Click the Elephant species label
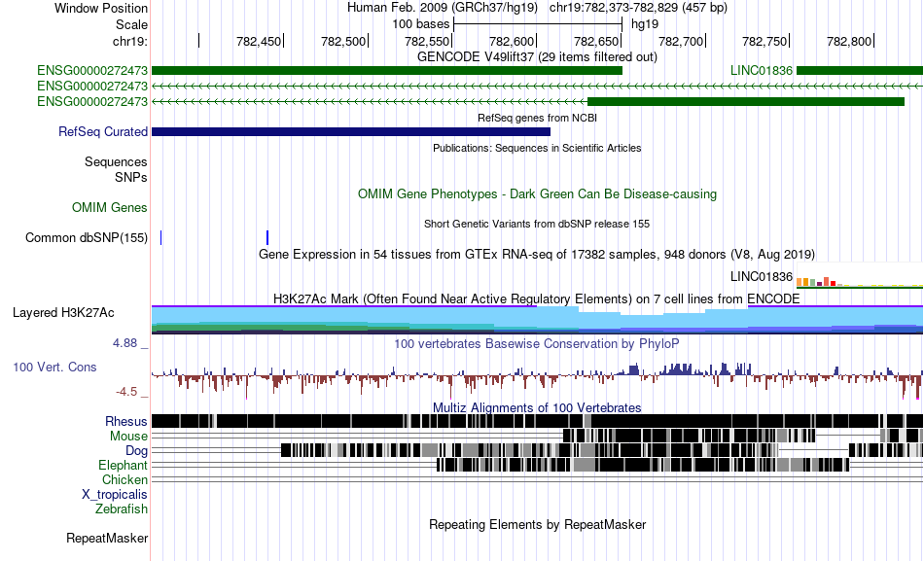Screen dimensions: 924x561 click(124, 466)
